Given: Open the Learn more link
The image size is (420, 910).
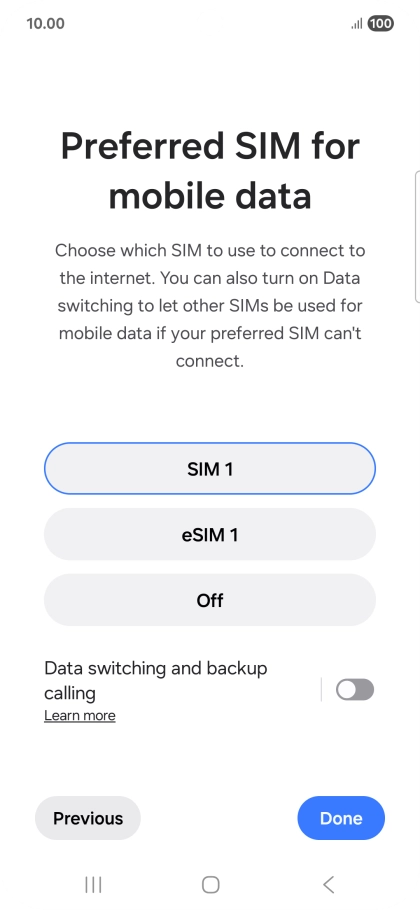Looking at the screenshot, I should (x=79, y=716).
